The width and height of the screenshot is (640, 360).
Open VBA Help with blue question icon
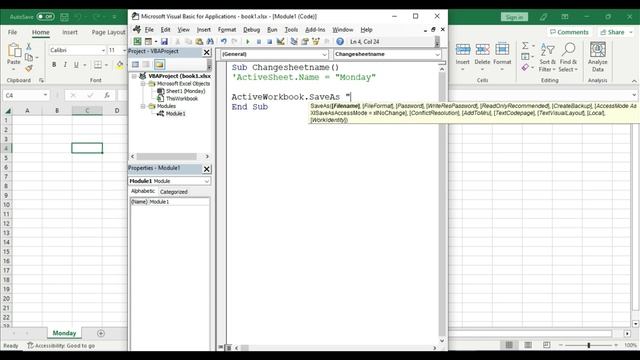[340, 42]
